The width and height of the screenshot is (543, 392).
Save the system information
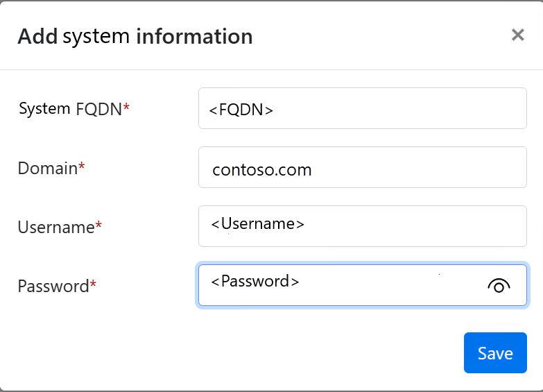click(x=495, y=353)
